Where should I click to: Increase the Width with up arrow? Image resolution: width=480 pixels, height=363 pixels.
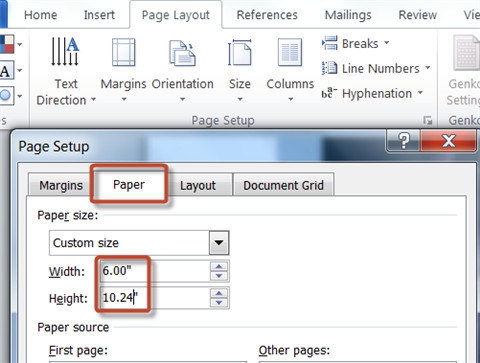pyautogui.click(x=219, y=266)
